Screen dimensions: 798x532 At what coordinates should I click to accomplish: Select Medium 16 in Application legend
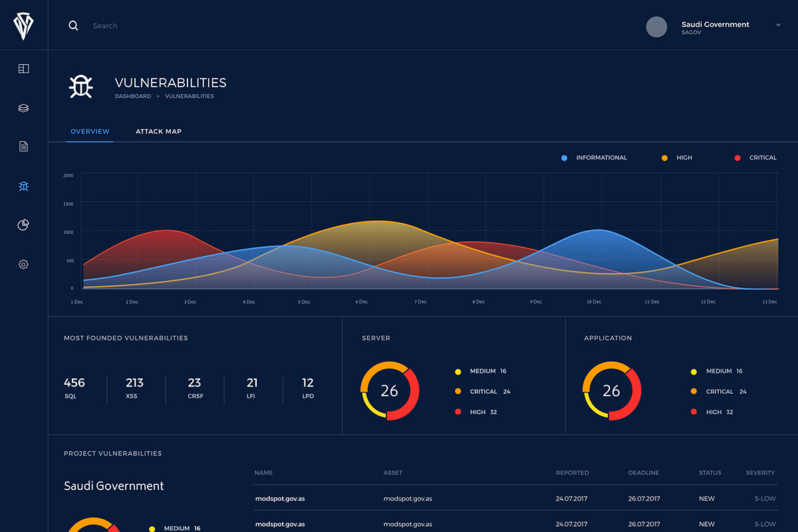click(717, 371)
